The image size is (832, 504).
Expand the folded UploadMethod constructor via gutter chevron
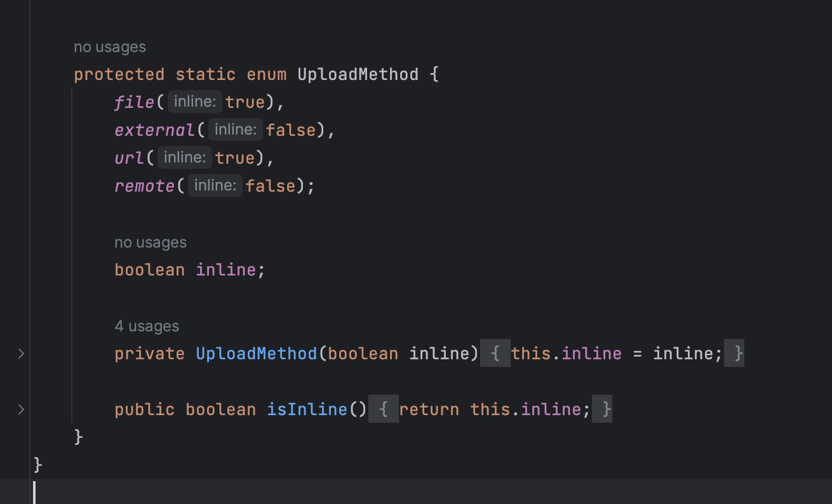(x=21, y=354)
